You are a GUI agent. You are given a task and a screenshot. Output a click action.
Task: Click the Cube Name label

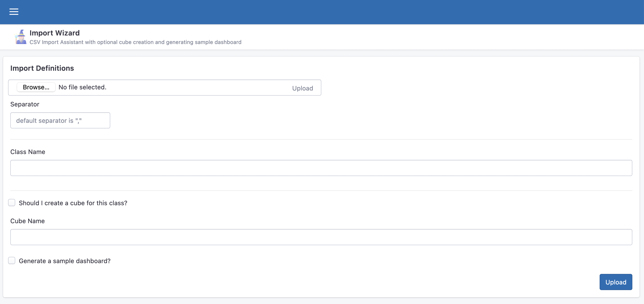[x=28, y=221]
